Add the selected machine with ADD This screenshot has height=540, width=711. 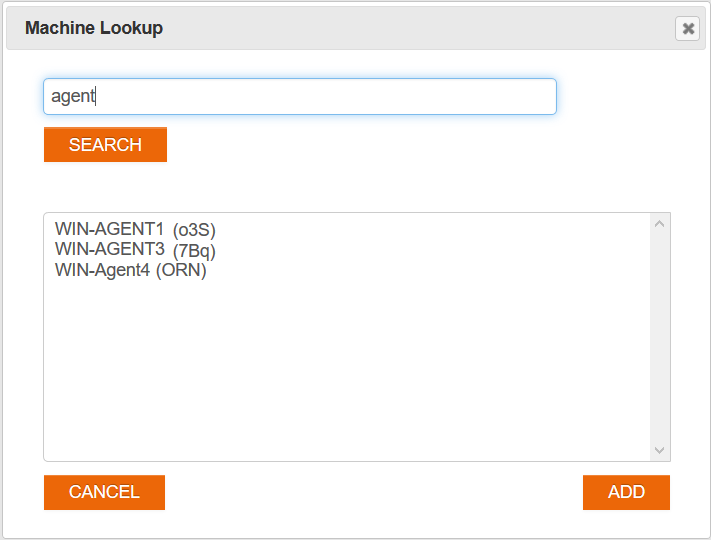click(x=626, y=492)
